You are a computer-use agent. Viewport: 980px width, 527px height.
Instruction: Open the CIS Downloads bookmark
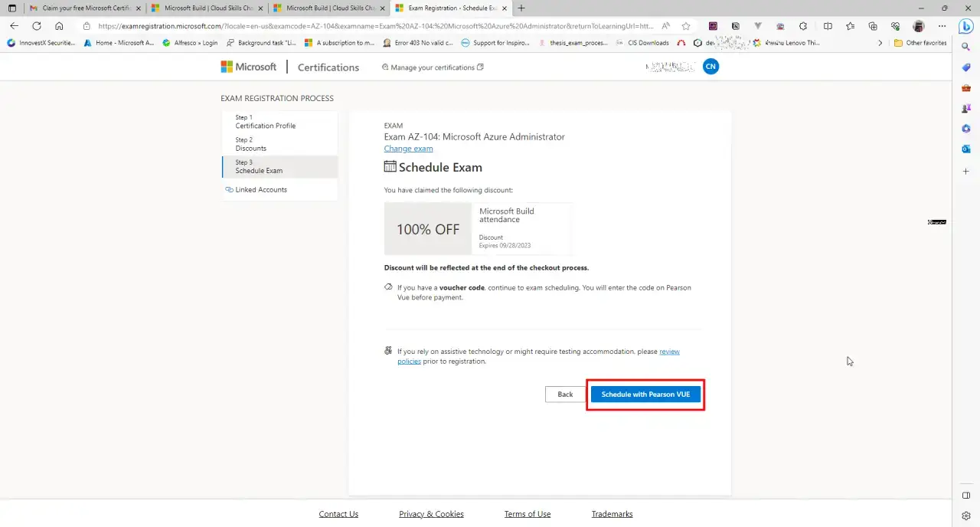coord(642,43)
